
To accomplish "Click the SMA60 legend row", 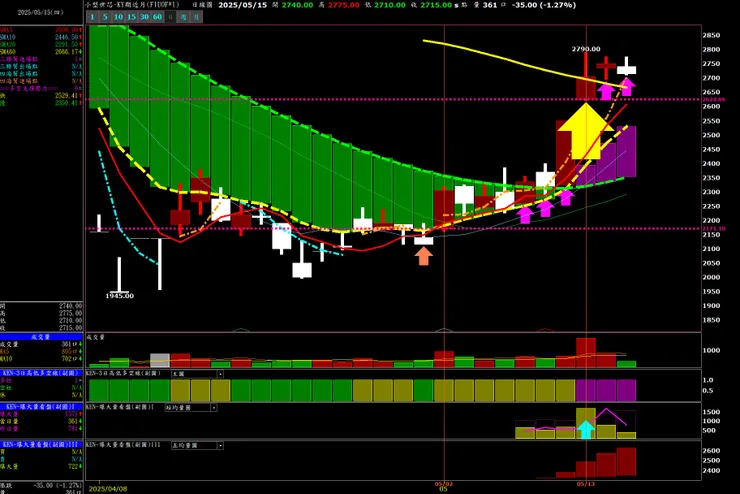I will point(42,52).
